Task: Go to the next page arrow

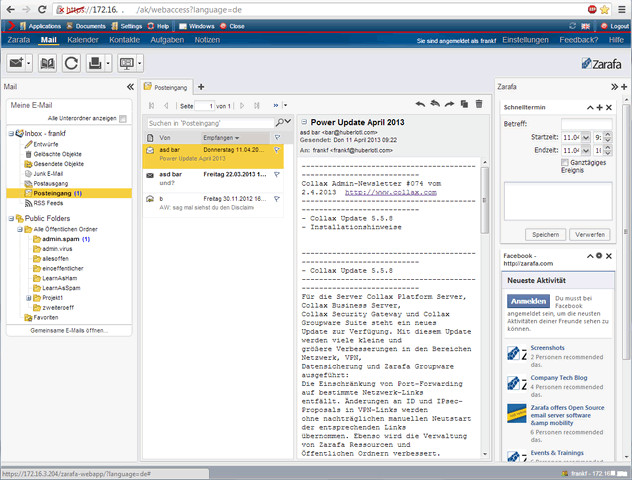Action: (x=242, y=106)
